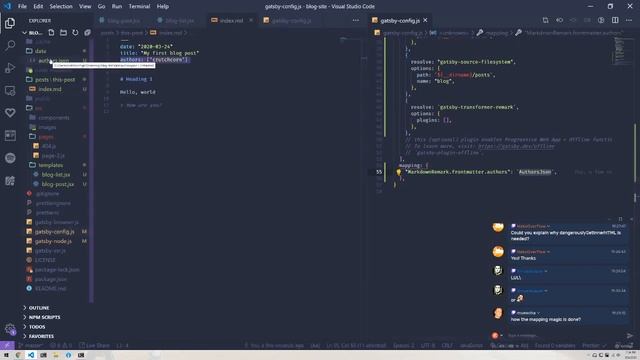Open the Search view in activity bar

click(10, 45)
